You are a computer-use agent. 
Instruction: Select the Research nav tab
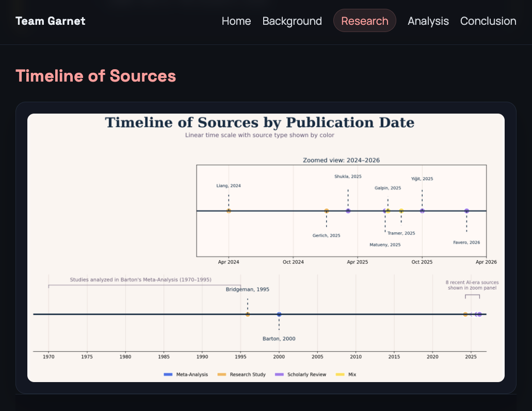[365, 21]
